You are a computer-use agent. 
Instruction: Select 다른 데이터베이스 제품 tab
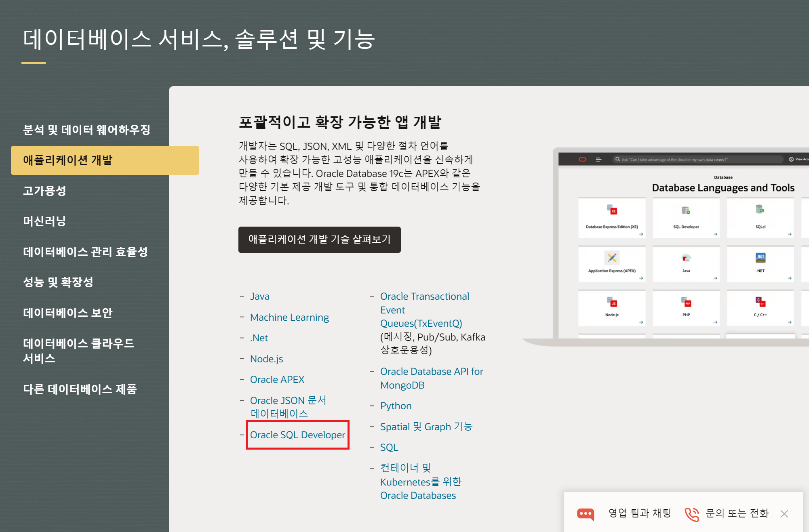[x=80, y=389]
